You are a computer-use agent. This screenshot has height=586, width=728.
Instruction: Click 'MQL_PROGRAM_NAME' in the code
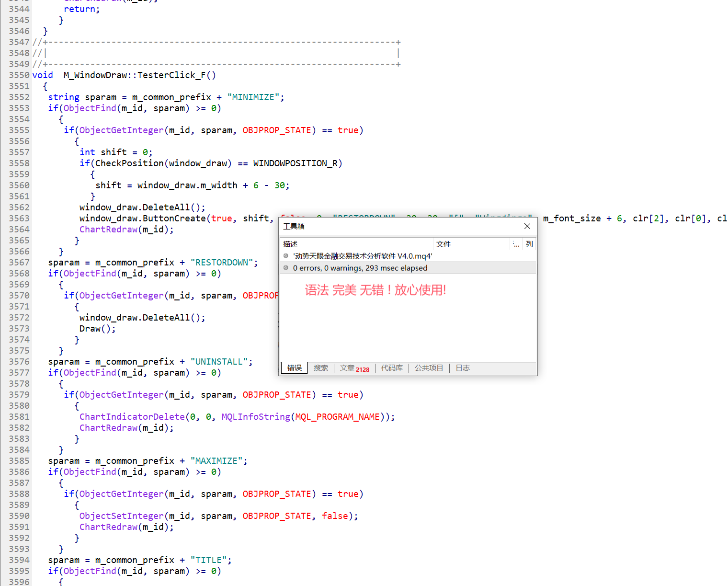(337, 417)
